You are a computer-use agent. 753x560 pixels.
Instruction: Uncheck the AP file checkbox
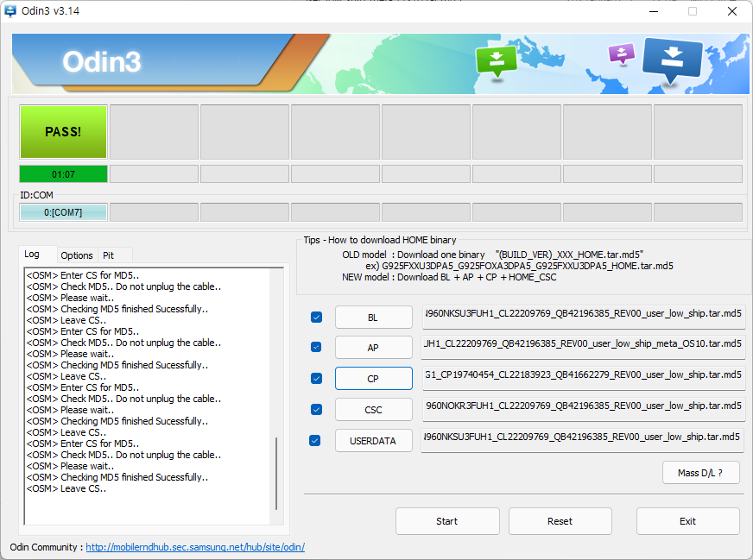tap(316, 347)
